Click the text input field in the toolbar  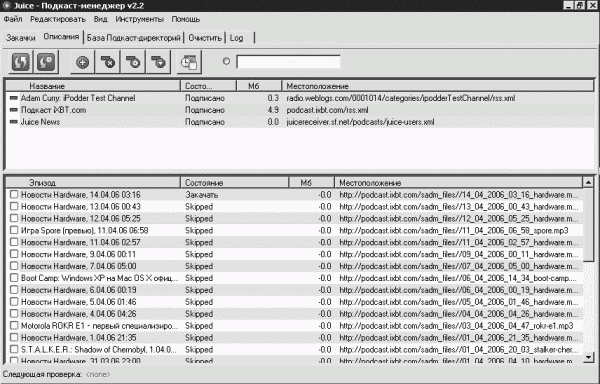pos(288,62)
